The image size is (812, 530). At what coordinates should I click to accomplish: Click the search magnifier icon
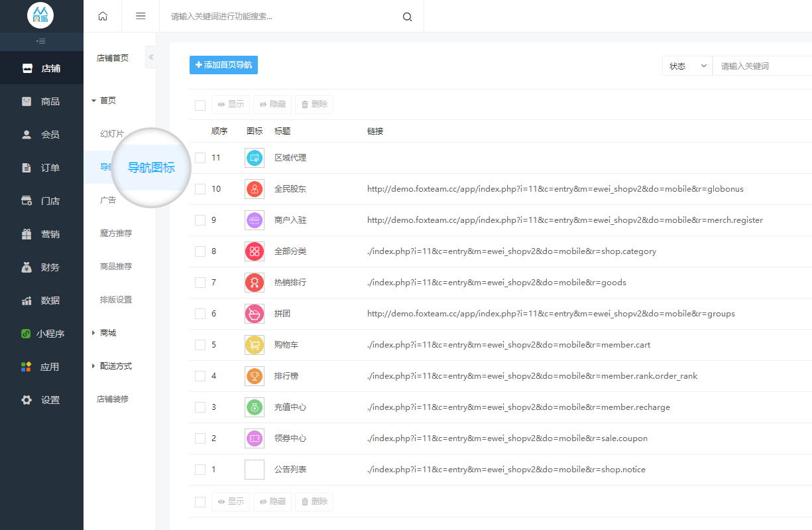tap(407, 17)
